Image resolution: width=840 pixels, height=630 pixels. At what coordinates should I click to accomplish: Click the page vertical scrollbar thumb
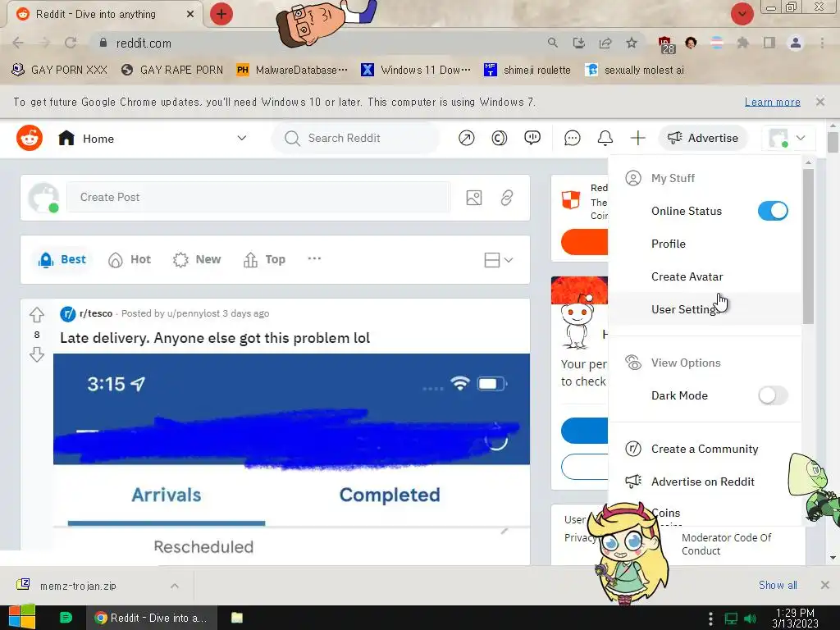pyautogui.click(x=833, y=142)
